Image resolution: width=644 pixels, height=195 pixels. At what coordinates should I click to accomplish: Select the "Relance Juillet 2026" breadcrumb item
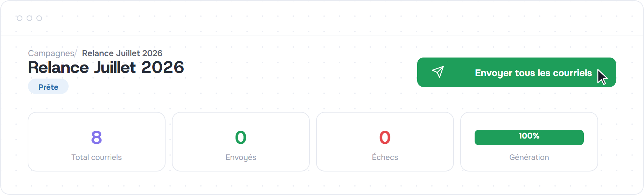tap(122, 53)
